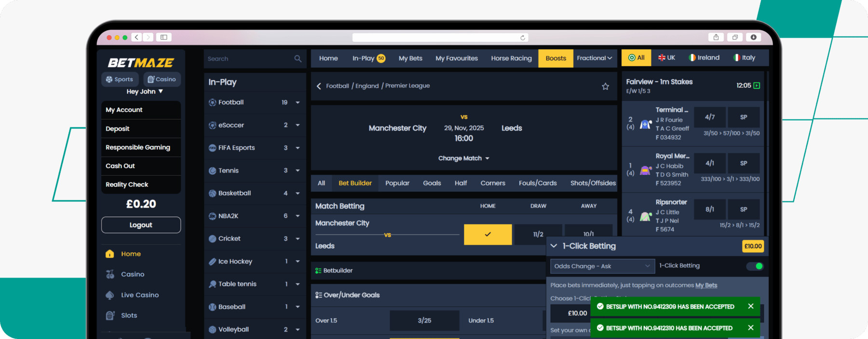Toggle the 1-Click Betting switch
This screenshot has height=339, width=868.
point(755,266)
